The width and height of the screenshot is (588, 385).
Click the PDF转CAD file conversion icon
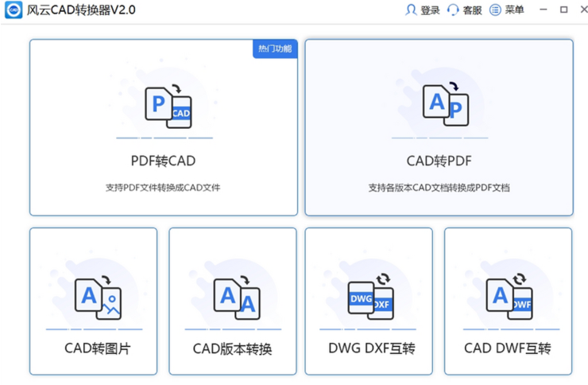[x=168, y=107]
